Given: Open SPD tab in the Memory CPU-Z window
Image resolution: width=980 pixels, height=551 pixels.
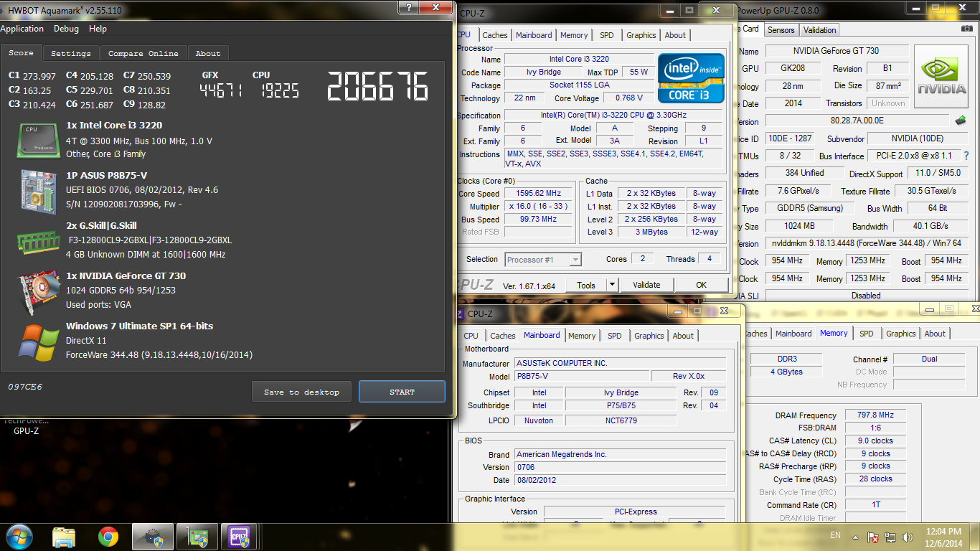Looking at the screenshot, I should pos(867,334).
